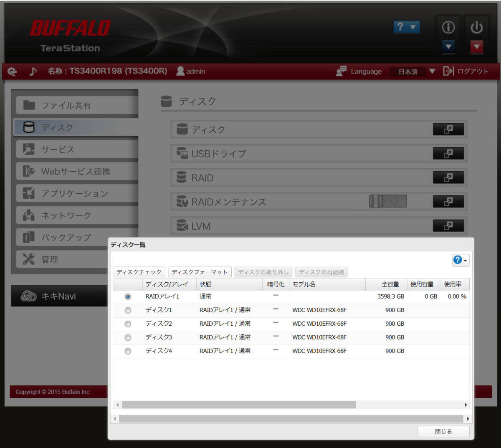501x448 pixels.
Task: Open the help question-mark dropdown in the header
Action: 407,27
